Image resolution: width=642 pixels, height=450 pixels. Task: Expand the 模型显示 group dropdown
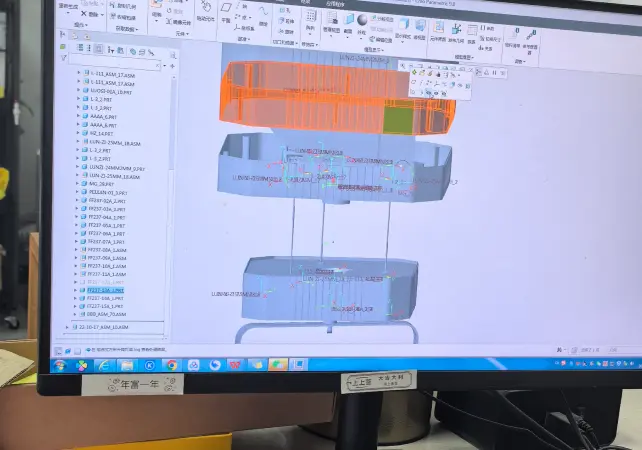point(373,50)
